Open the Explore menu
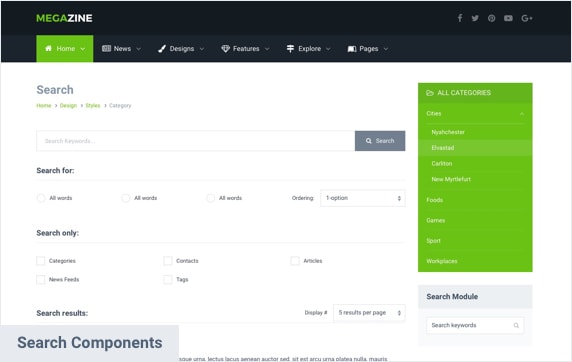Screen dimensions: 572x362 [309, 49]
